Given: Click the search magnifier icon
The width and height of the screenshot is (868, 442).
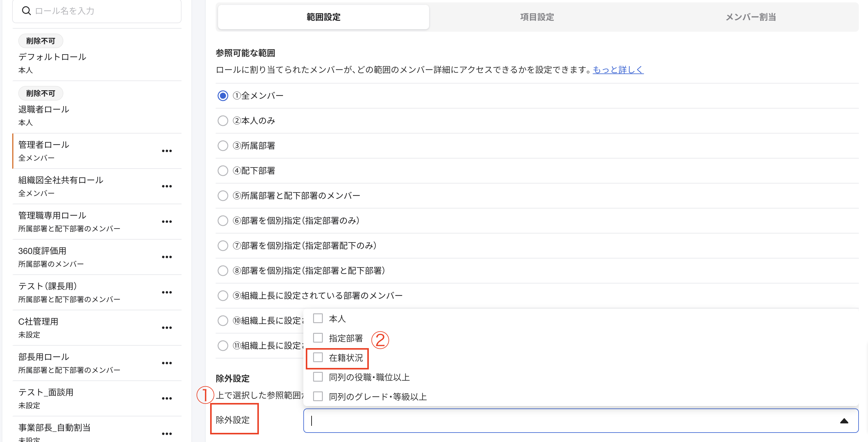Looking at the screenshot, I should click(26, 10).
